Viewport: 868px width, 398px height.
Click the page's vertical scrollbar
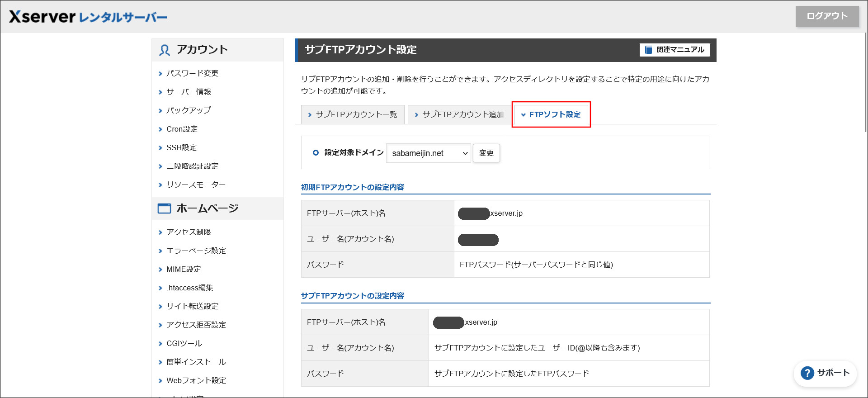pyautogui.click(x=865, y=81)
